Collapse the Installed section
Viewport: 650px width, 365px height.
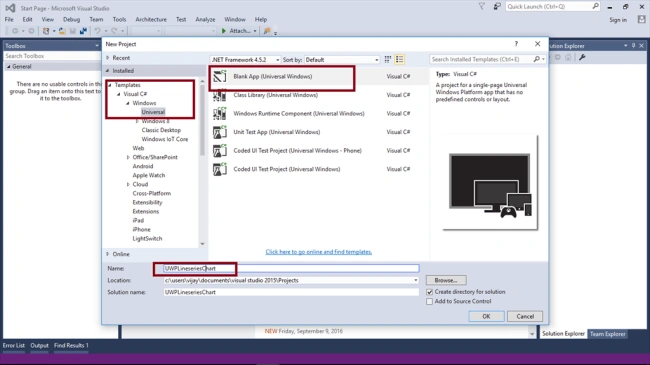108,71
